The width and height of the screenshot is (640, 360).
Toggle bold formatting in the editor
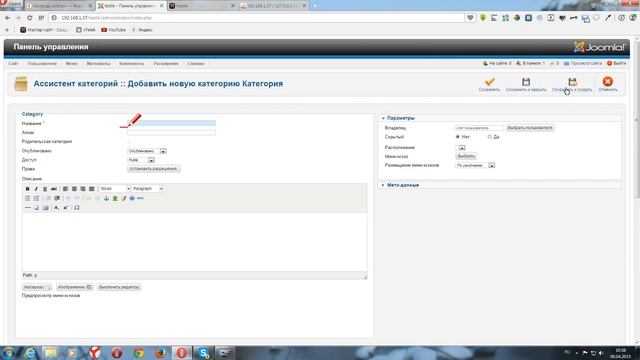(x=27, y=189)
